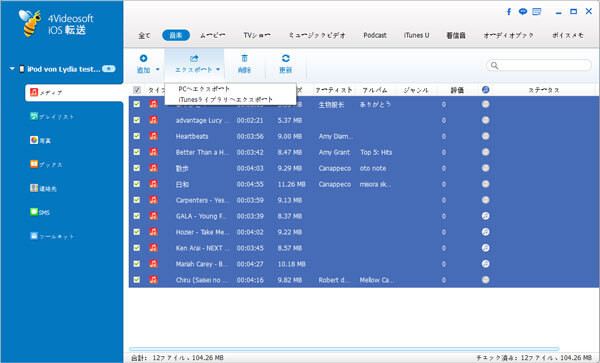Click the 4Videosoft bee logo
This screenshot has width=600, height=363.
31,23
